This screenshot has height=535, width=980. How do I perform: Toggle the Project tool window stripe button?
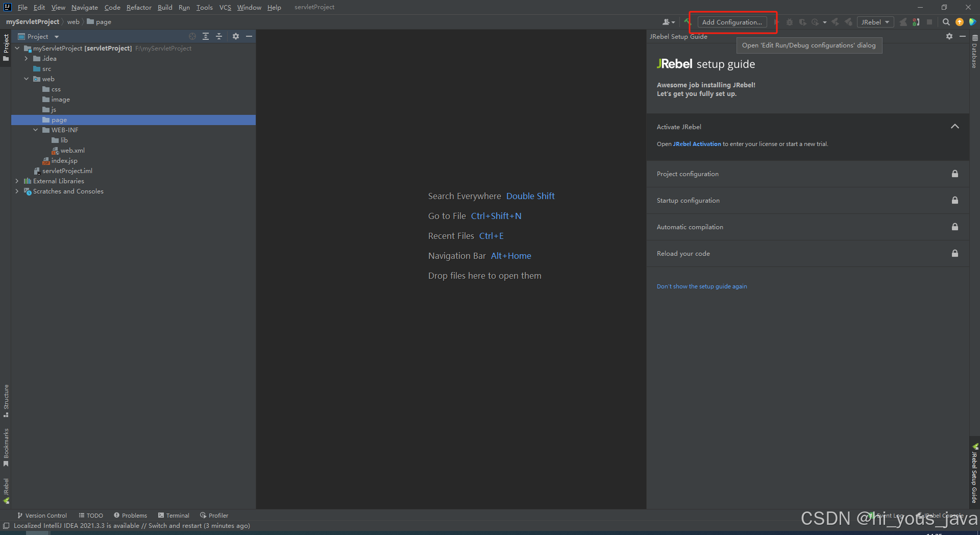[x=6, y=47]
